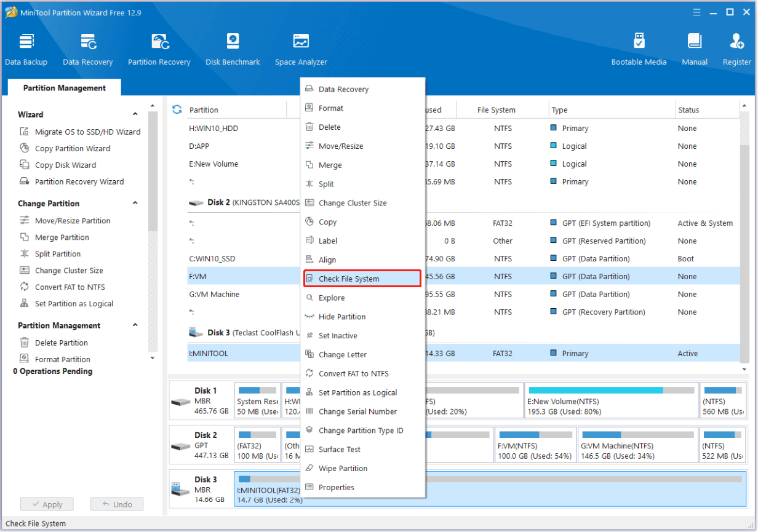Viewport: 758px width, 532px height.
Task: Select Copy in the context menu
Action: tap(362, 222)
